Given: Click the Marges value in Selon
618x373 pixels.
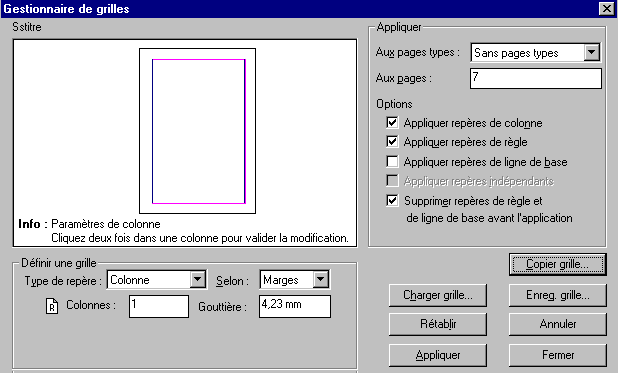Looking at the screenshot, I should [281, 280].
